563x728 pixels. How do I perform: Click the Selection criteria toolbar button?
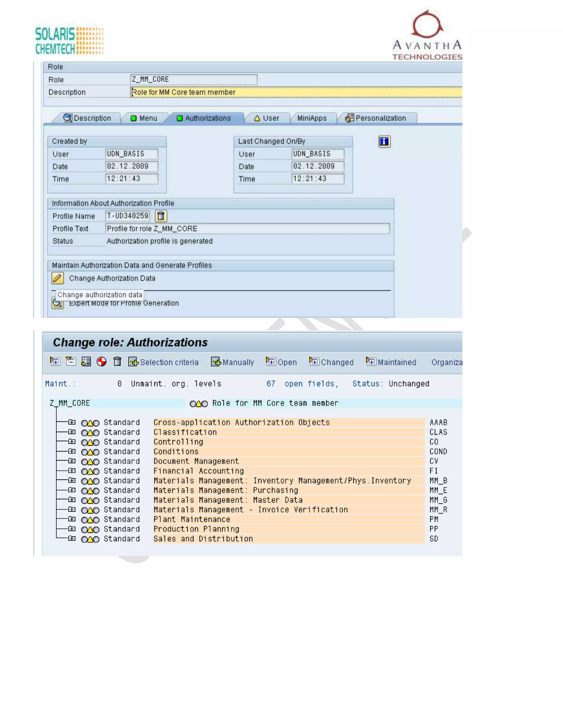pos(164,362)
